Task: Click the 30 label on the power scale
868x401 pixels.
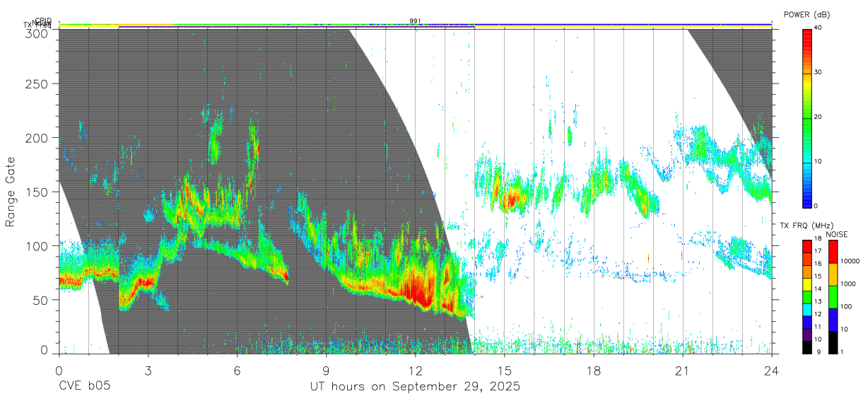Action: point(819,72)
